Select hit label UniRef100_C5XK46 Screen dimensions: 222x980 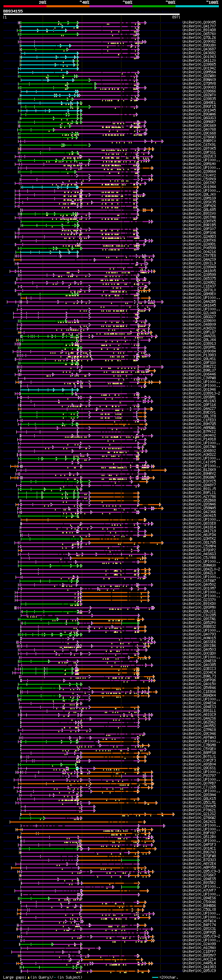pos(199,902)
